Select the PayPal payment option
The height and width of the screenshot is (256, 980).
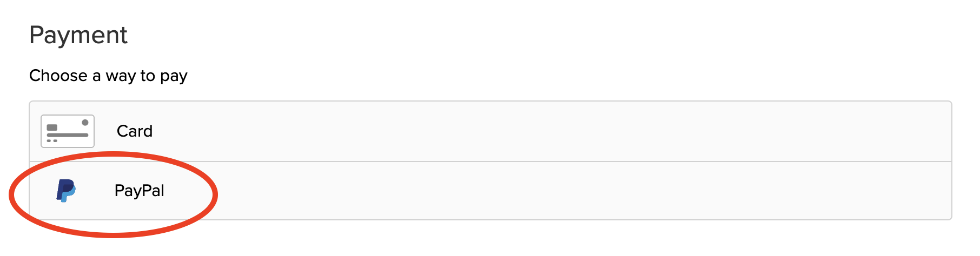pyautogui.click(x=491, y=191)
